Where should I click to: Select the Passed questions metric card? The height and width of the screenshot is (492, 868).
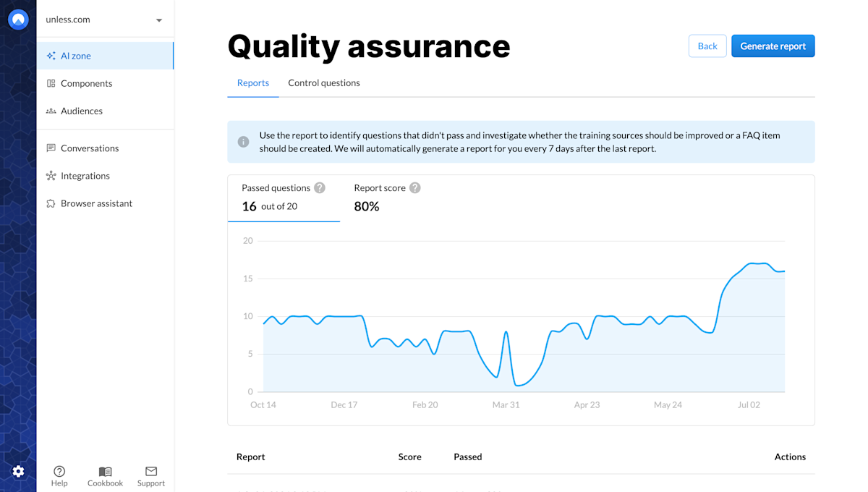coord(283,199)
